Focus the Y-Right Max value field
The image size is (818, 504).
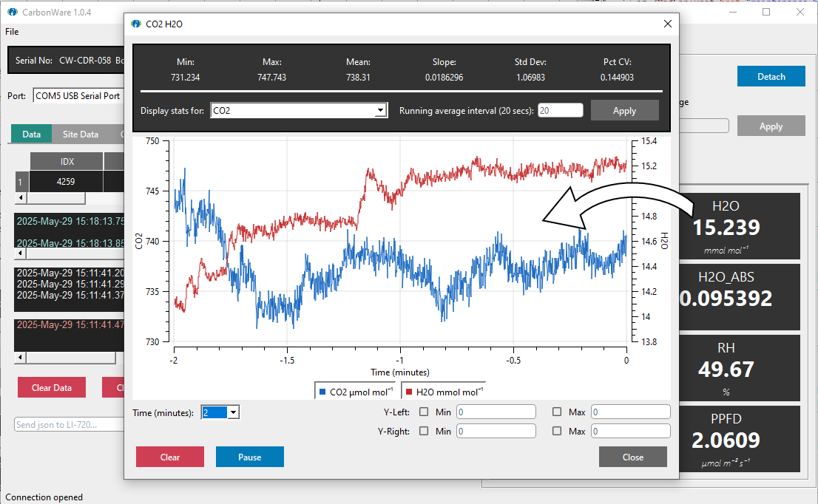pyautogui.click(x=631, y=431)
